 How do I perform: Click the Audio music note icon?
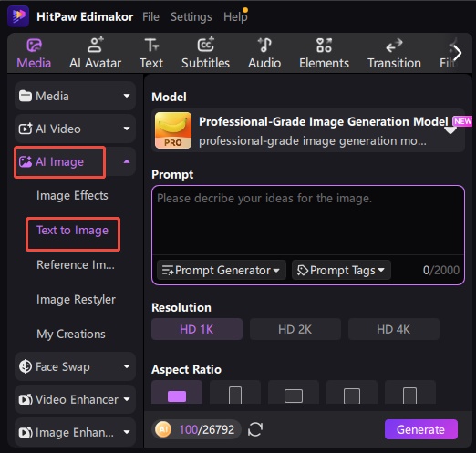[x=264, y=45]
